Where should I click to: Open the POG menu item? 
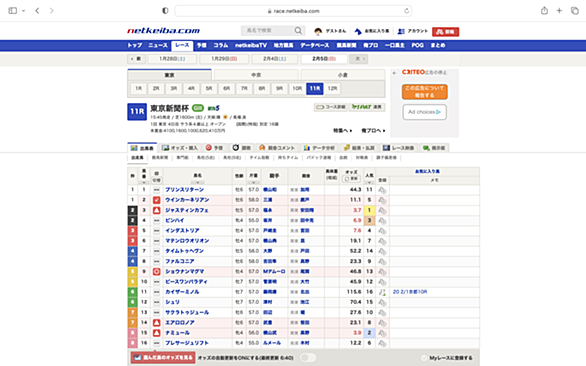pyautogui.click(x=417, y=45)
